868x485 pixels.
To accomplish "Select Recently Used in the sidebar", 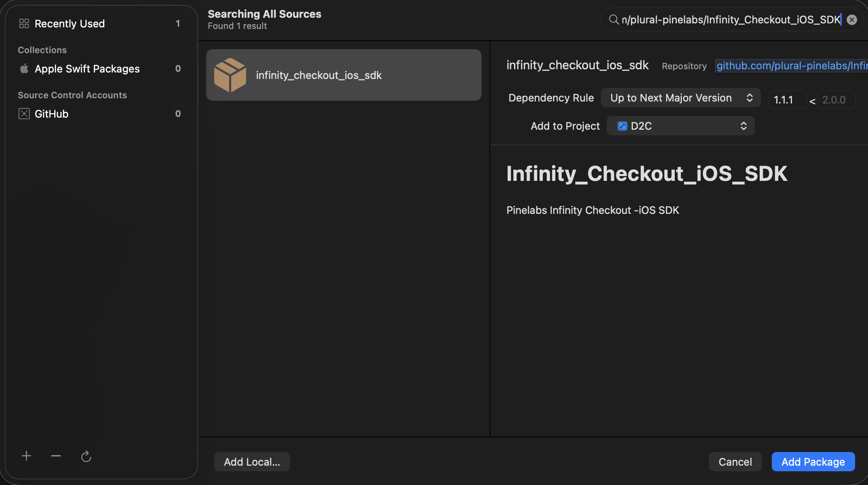I will coord(70,24).
